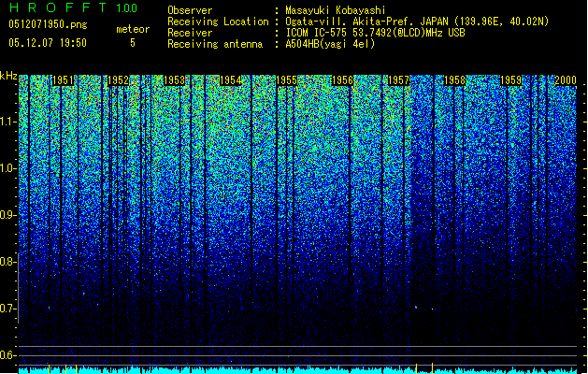Click the 'meteor' label
Screen dimensions: 588x374
[x=133, y=29]
